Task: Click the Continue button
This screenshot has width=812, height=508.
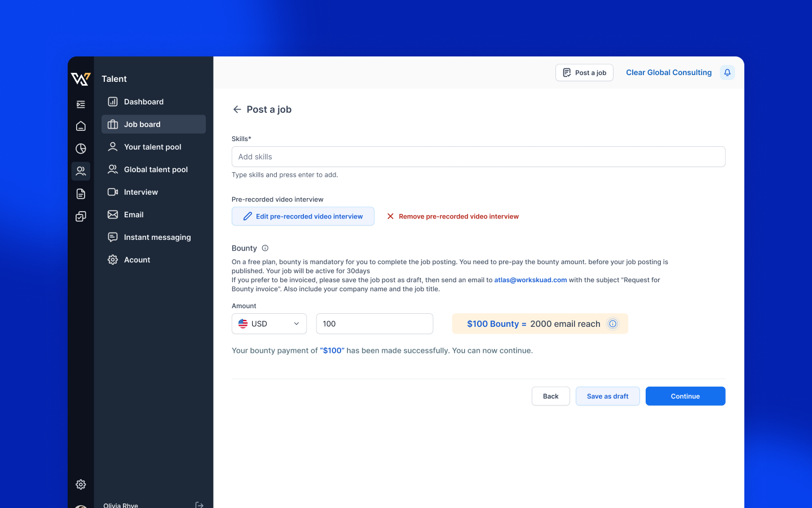Action: (685, 396)
